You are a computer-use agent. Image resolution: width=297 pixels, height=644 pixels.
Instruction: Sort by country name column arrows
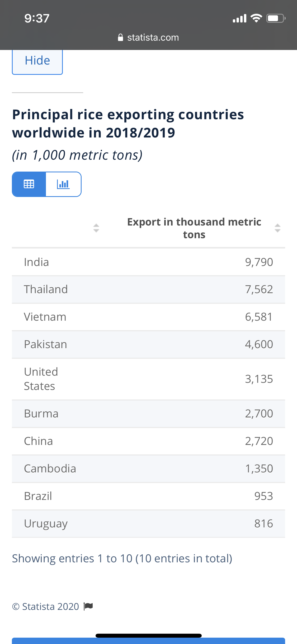(x=96, y=228)
